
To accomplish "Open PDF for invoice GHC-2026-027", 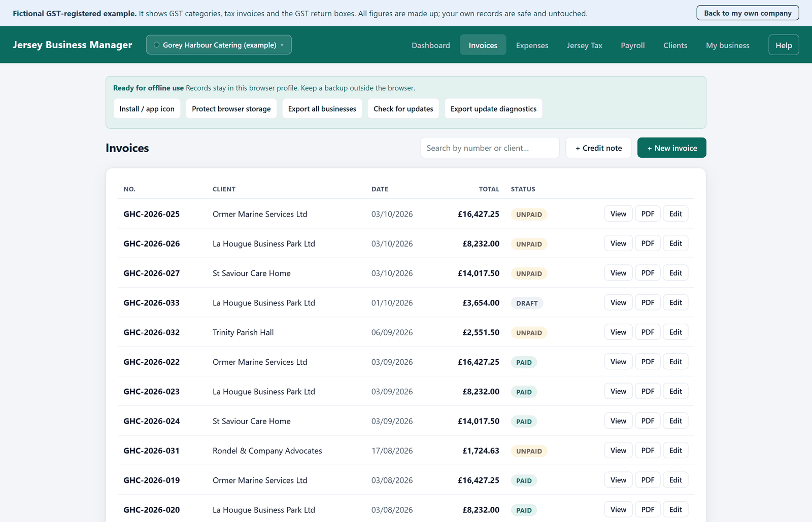I will pyautogui.click(x=648, y=273).
